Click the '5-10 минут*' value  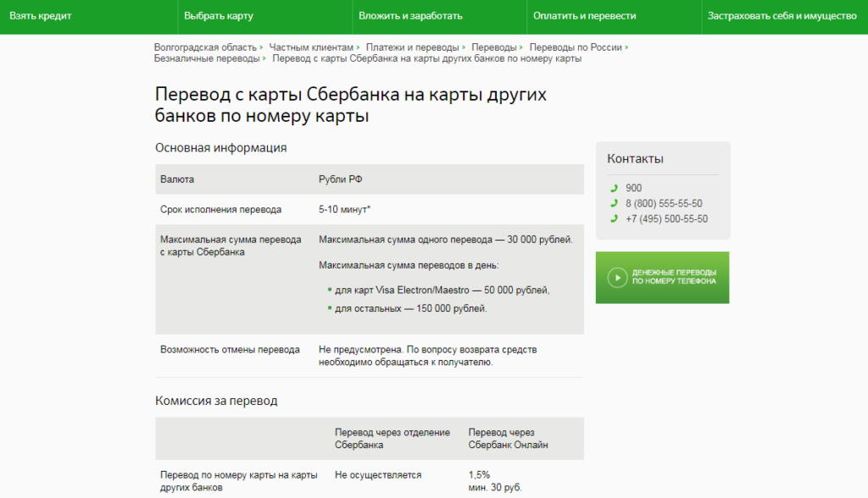point(345,210)
